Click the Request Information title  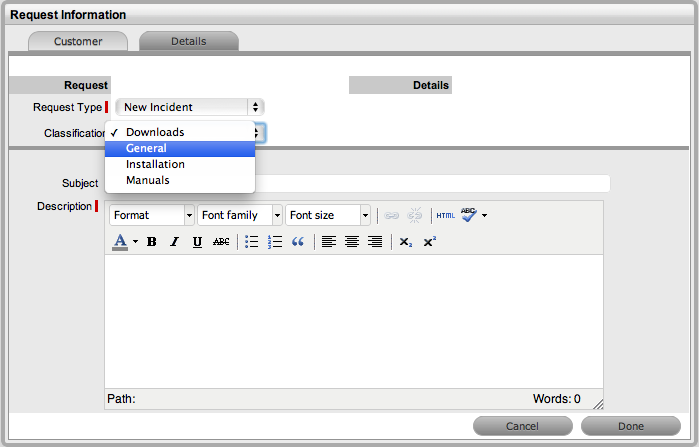click(68, 15)
